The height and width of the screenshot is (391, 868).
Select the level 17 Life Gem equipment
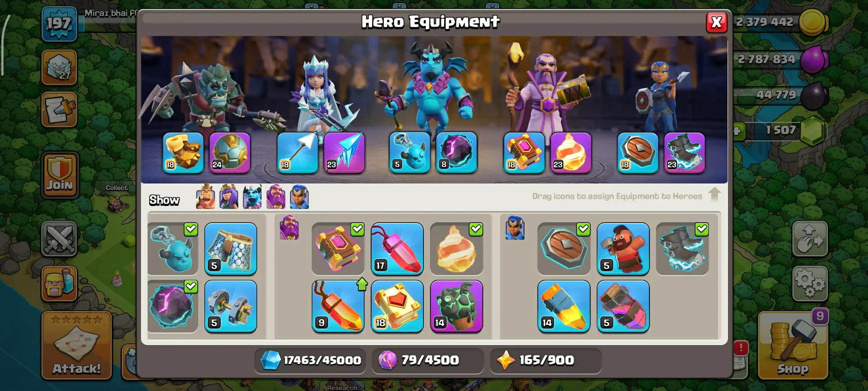[397, 249]
